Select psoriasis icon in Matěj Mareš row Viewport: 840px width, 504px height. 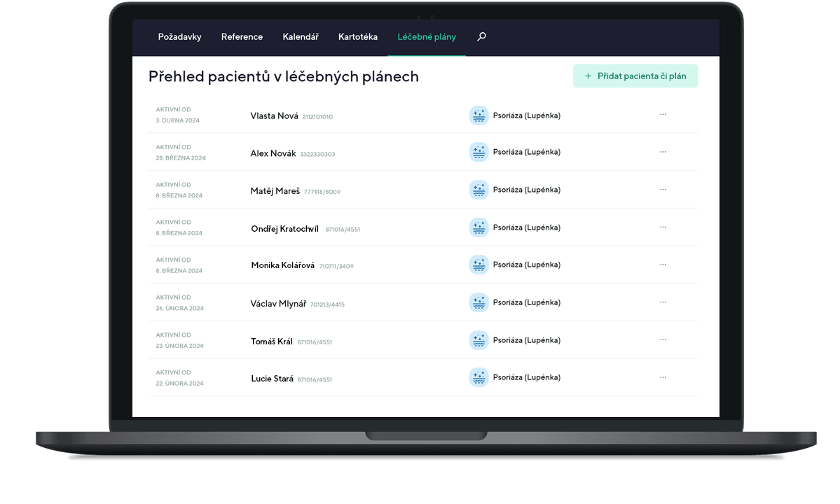tap(478, 190)
